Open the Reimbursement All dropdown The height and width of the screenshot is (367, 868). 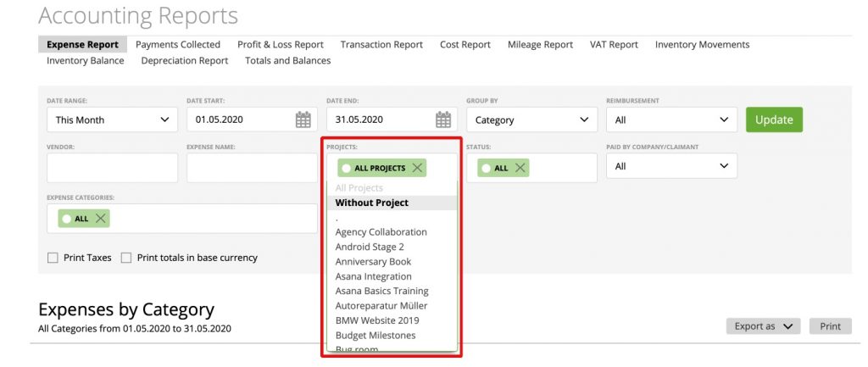click(x=672, y=120)
